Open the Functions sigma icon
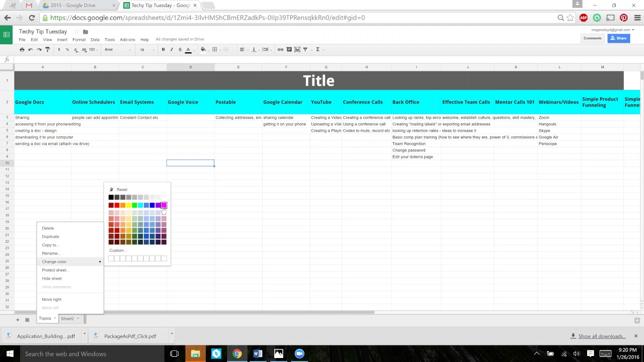Screen dimensions: 644x362 (x=317, y=49)
